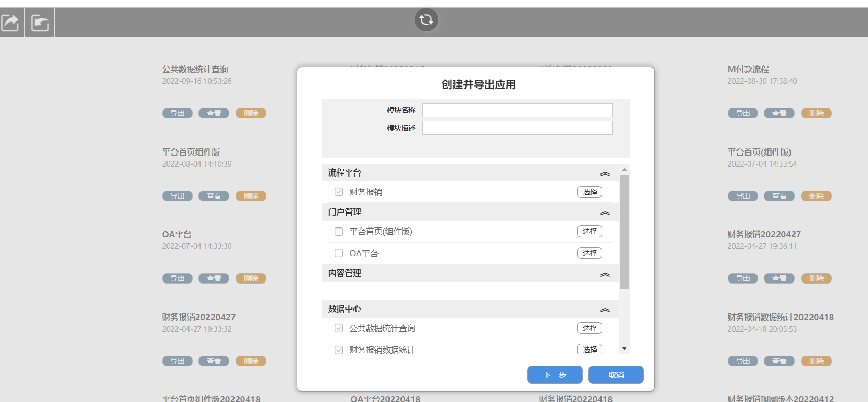Click 导出 on 平台首页(组件版) 2022-07-04 14:33:54 card
Viewport: 868px width, 402px height.
click(x=743, y=196)
